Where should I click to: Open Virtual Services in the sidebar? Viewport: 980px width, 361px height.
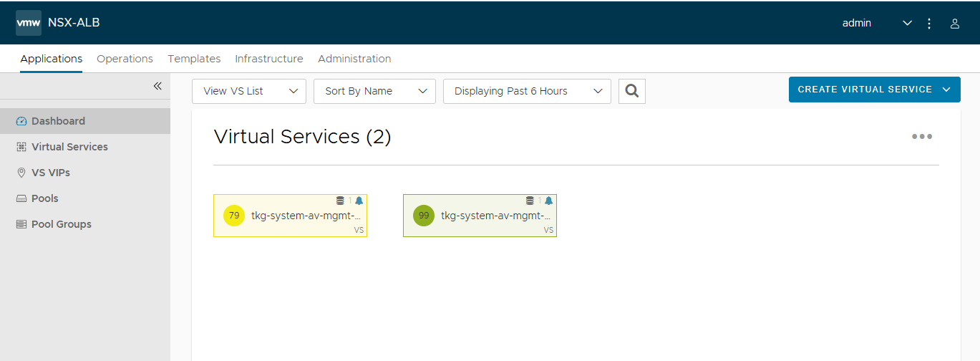(85, 147)
